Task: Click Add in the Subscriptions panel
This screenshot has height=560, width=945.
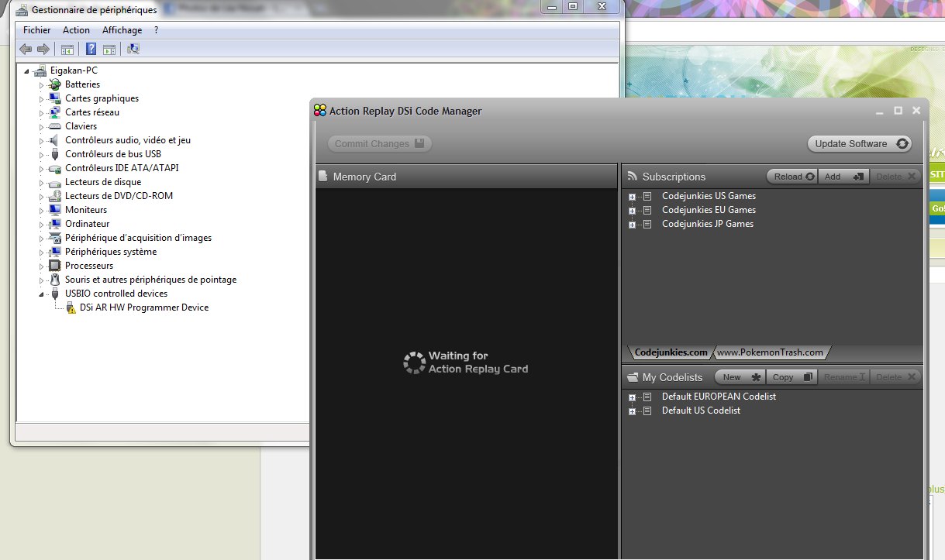Action: [x=843, y=177]
